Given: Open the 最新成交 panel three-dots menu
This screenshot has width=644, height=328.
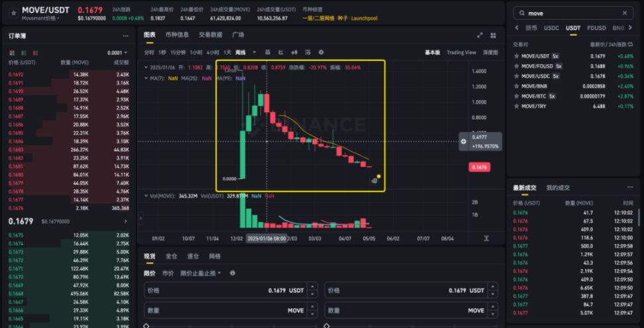Looking at the screenshot, I should 630,188.
